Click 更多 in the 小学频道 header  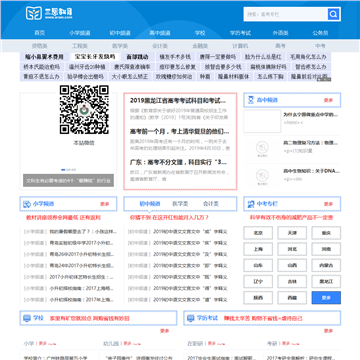pos(105,204)
